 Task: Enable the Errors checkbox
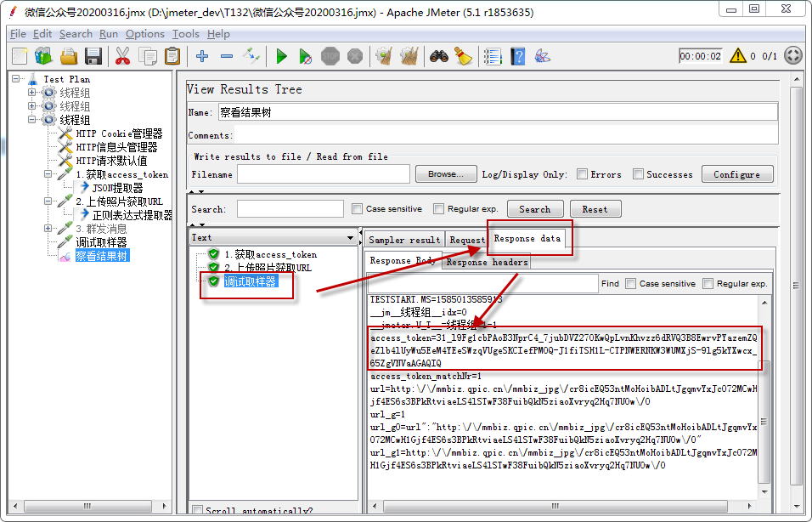pyautogui.click(x=582, y=174)
